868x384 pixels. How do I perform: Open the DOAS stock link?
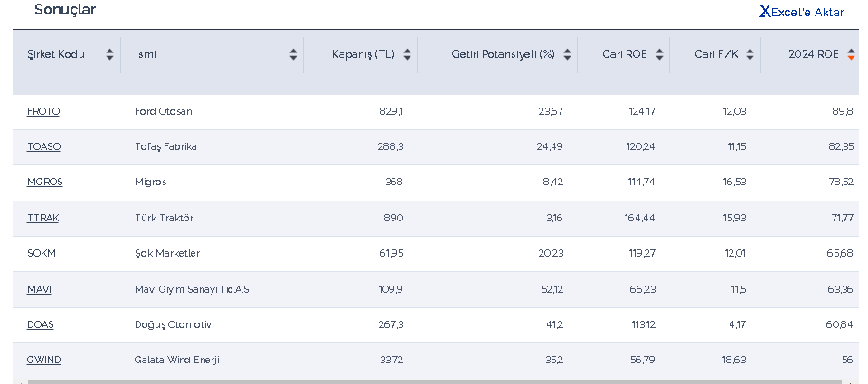(x=40, y=324)
